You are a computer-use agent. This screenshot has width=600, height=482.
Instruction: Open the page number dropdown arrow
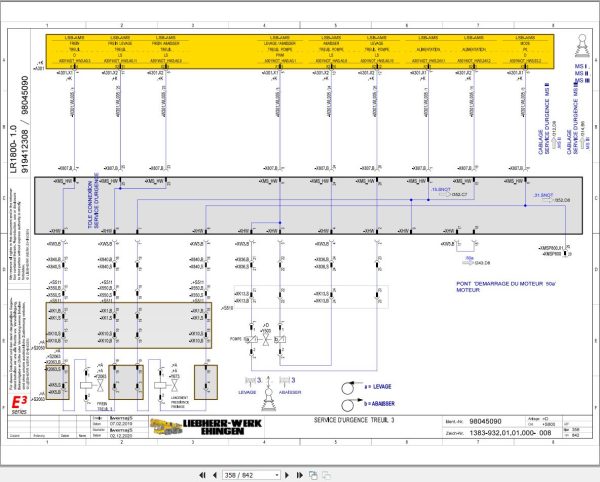(x=277, y=475)
